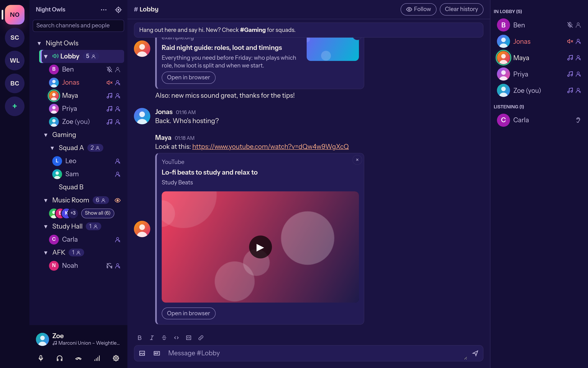Switch to WL server
Screen dimensions: 588x368
tap(14, 60)
